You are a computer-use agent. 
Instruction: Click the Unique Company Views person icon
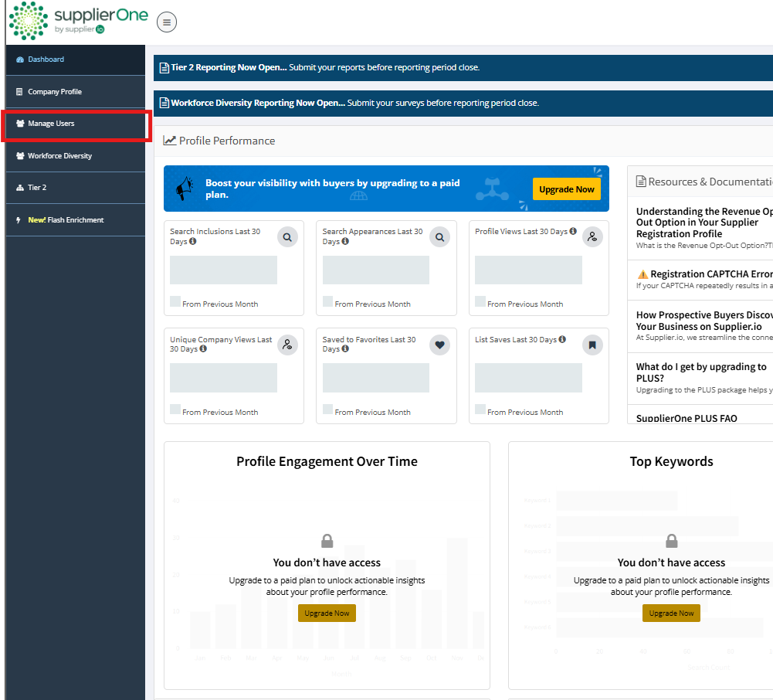287,345
